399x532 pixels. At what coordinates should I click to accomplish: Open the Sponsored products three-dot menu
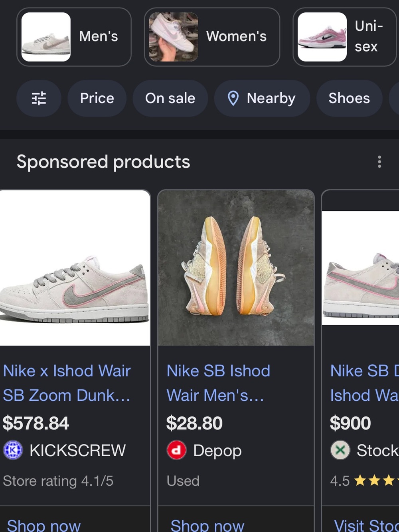379,162
